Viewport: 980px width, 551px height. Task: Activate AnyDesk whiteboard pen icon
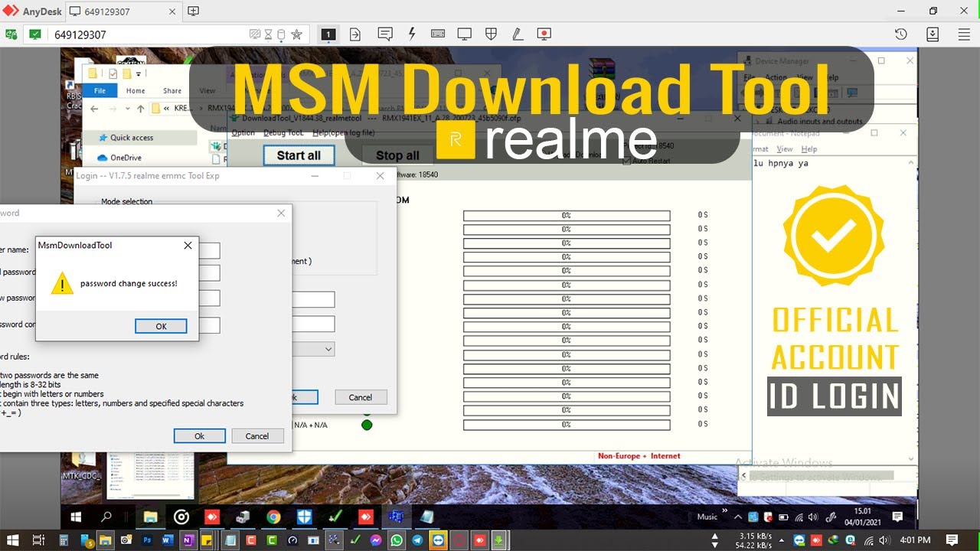(518, 34)
